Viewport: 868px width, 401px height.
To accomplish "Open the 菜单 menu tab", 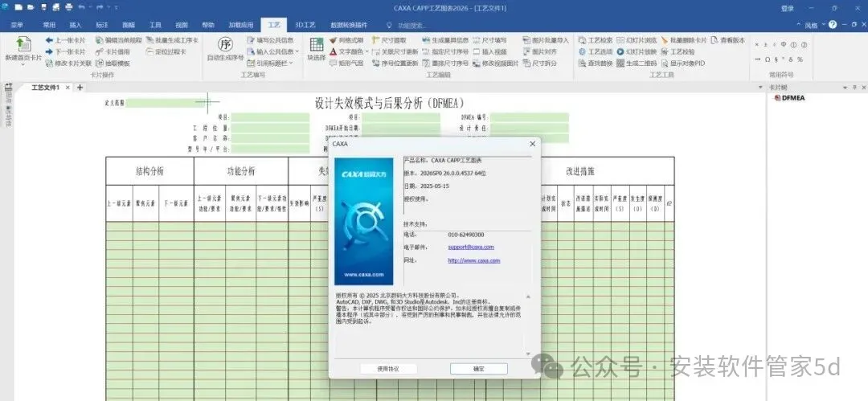I will coord(17,25).
